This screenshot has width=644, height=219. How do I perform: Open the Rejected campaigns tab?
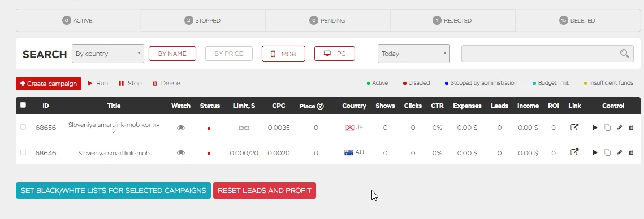453,20
